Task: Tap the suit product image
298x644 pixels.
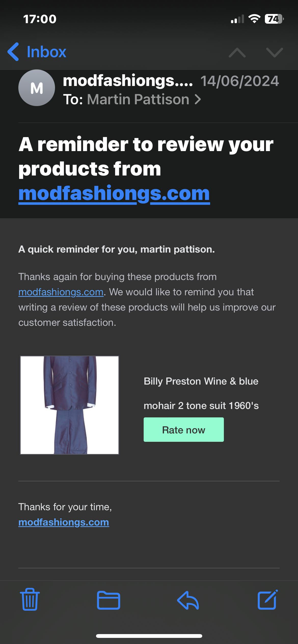Action: (70, 405)
